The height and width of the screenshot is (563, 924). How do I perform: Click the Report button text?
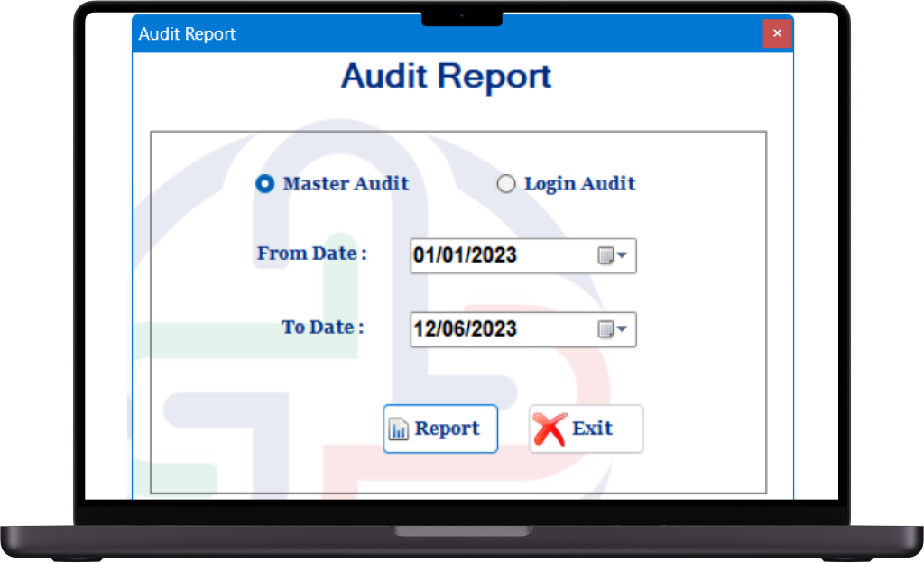(447, 429)
